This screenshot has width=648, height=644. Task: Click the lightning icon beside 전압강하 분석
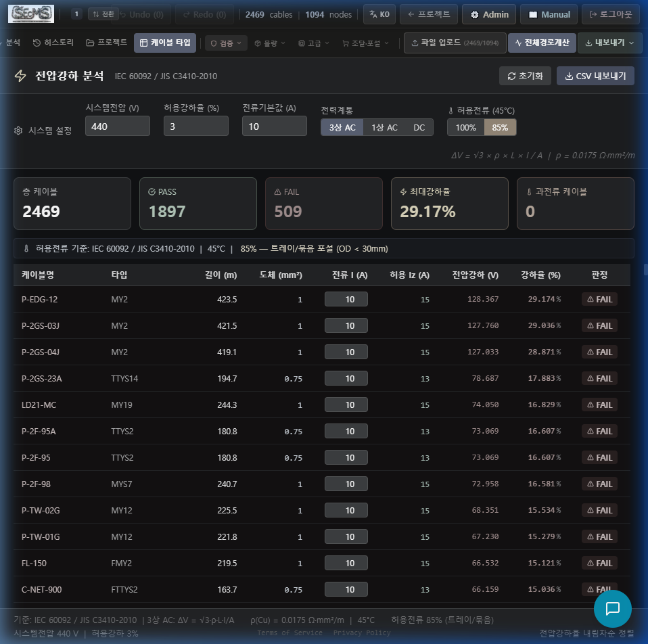(20, 76)
